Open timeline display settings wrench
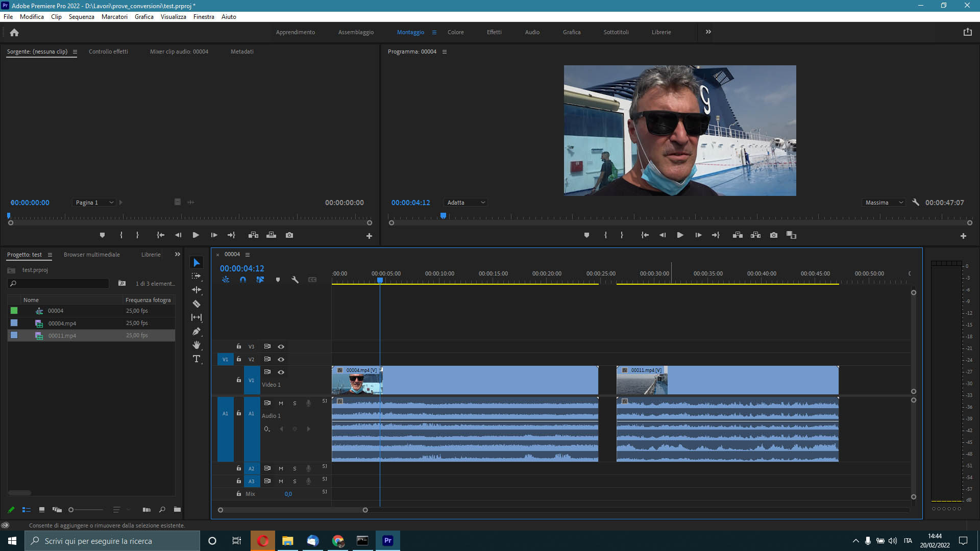Image resolution: width=980 pixels, height=551 pixels. (295, 280)
